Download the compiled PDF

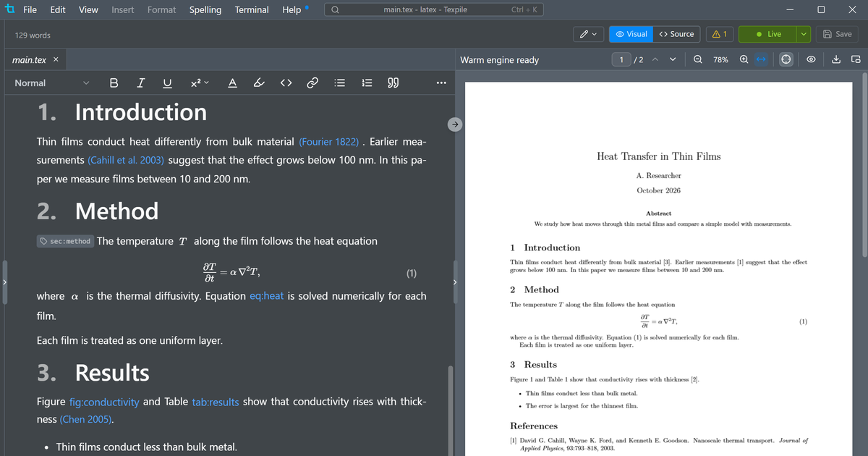coord(836,60)
